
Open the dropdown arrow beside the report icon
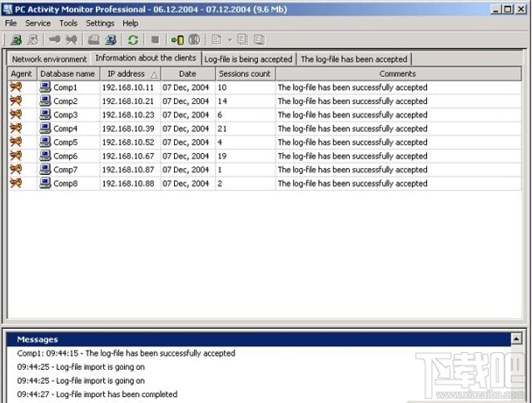point(230,40)
